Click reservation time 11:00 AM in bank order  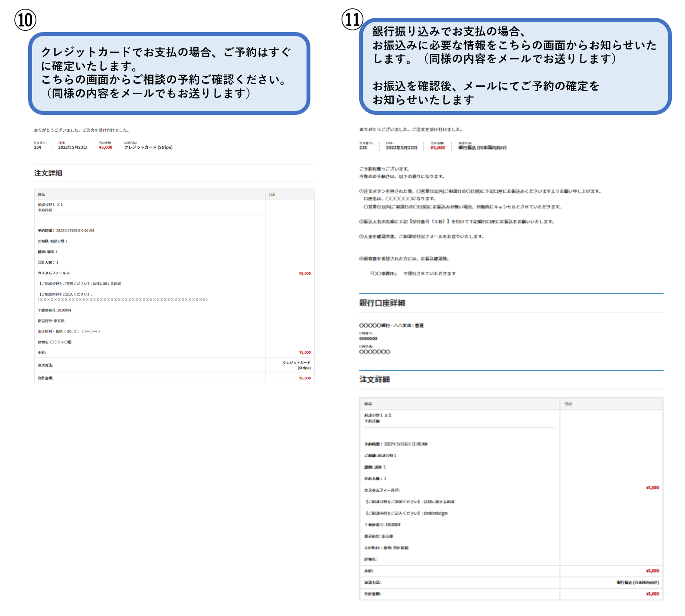point(405,444)
